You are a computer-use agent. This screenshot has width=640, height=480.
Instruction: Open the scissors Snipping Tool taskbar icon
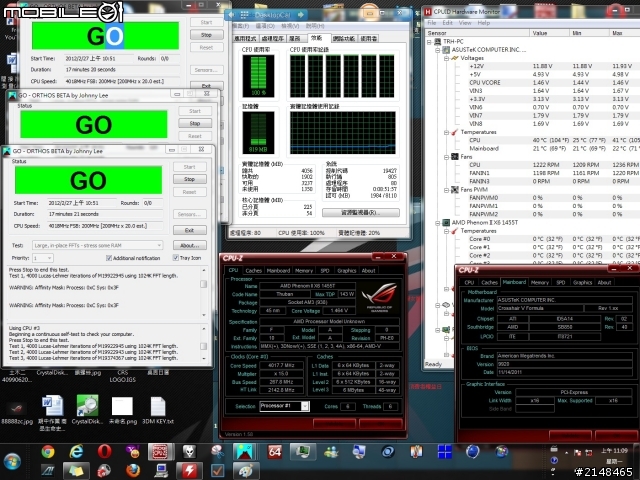click(218, 452)
